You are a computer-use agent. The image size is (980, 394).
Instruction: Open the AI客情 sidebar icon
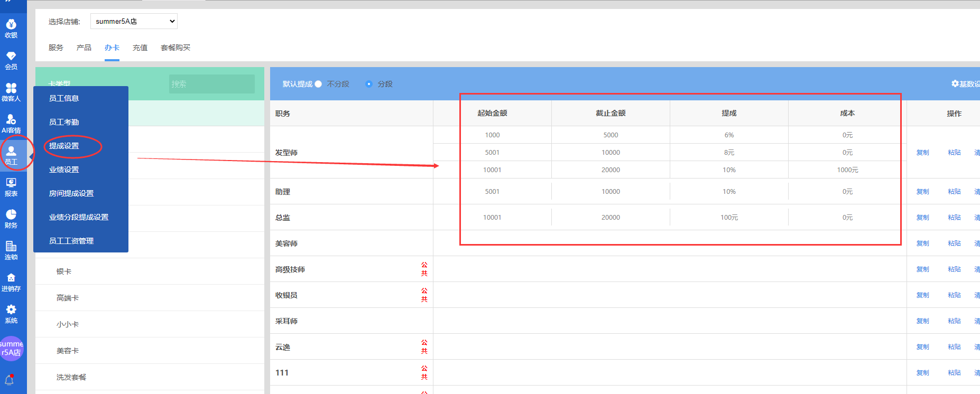tap(11, 124)
